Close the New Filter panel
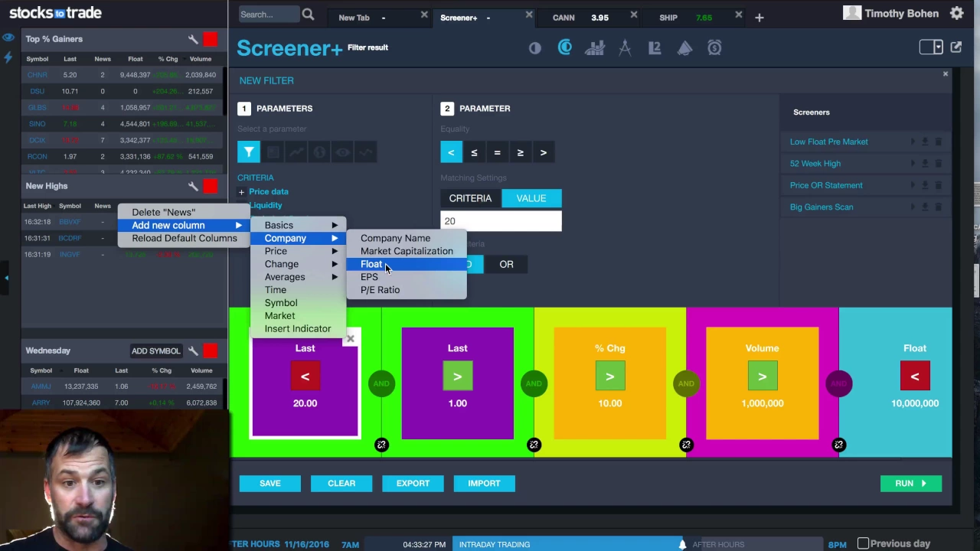 [x=946, y=74]
